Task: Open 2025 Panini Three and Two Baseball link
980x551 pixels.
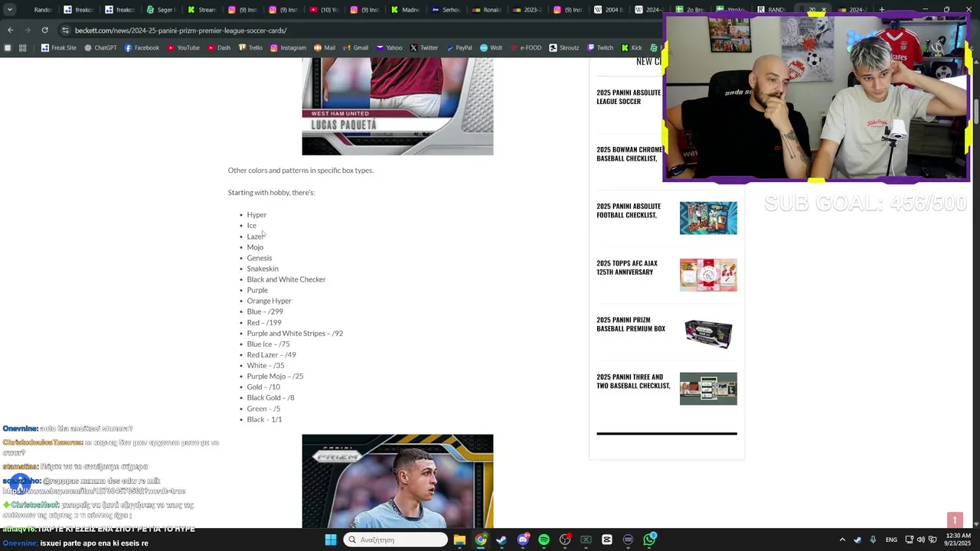Action: point(633,381)
